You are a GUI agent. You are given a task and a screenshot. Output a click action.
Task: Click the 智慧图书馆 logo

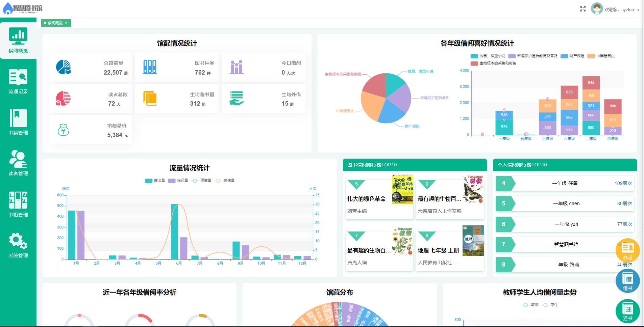(x=23, y=8)
